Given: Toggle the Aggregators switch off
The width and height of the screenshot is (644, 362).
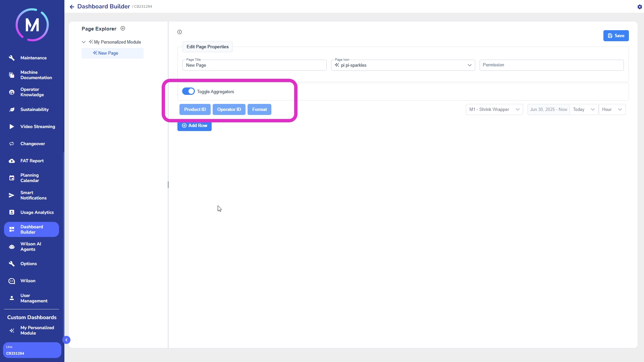Looking at the screenshot, I should [188, 92].
